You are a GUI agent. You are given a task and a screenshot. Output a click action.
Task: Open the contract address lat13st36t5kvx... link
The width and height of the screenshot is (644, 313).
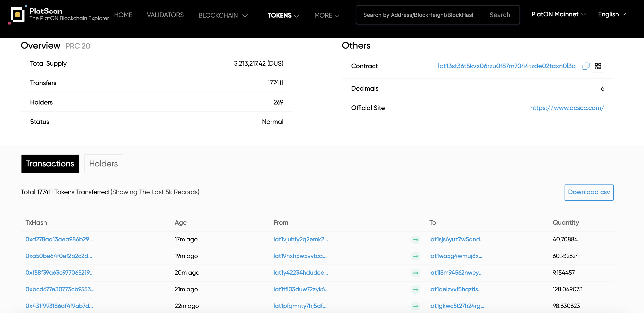coord(507,66)
